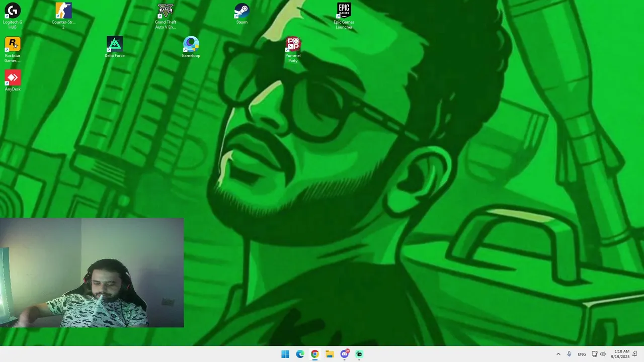
Task: Open the clock showing 1:18 AM
Action: pyautogui.click(x=621, y=354)
